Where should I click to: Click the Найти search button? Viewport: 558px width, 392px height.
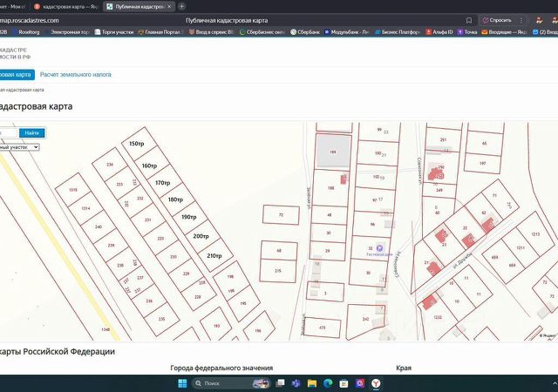tap(32, 133)
